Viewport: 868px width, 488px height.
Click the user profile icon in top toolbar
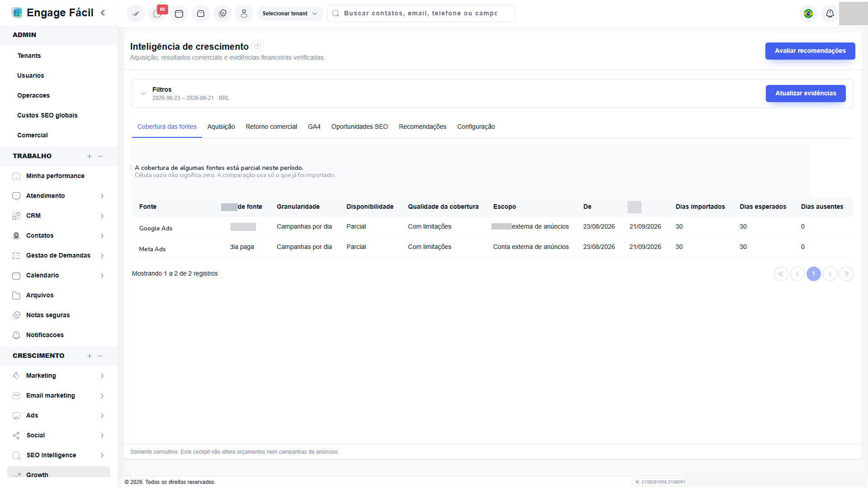coord(244,14)
